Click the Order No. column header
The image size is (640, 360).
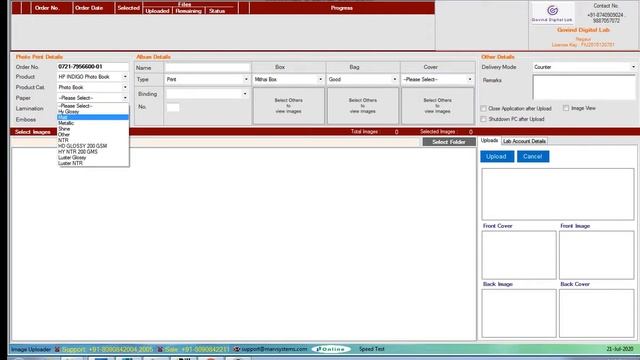[47, 8]
